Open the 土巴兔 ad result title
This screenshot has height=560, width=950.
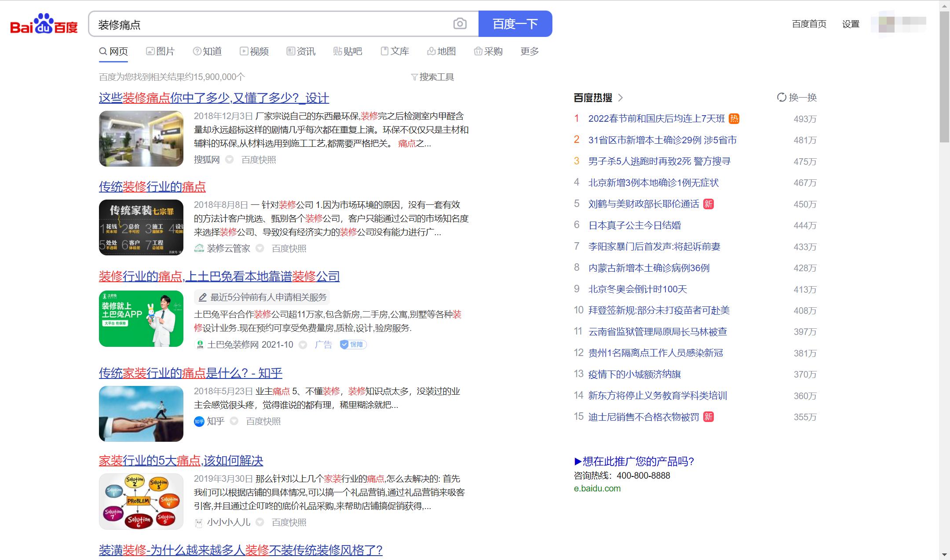pyautogui.click(x=219, y=276)
